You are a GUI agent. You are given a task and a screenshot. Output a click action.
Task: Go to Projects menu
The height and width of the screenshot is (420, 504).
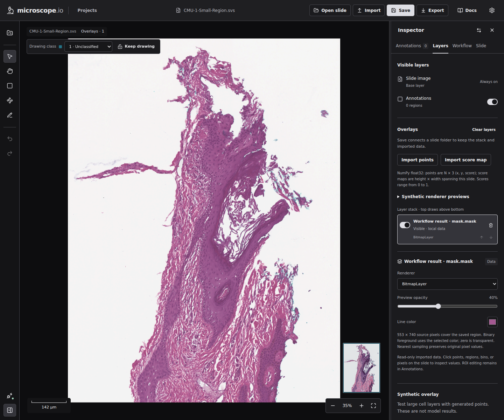(87, 10)
